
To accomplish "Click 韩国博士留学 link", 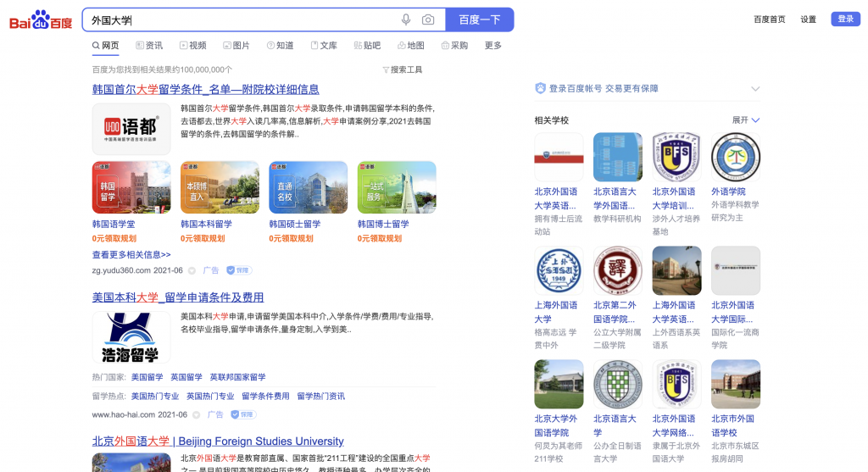I will point(383,224).
